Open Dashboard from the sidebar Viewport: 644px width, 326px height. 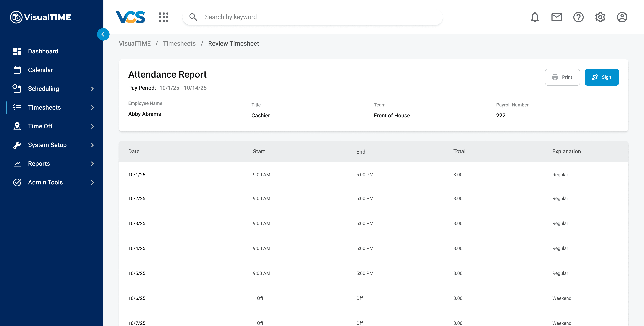click(x=43, y=51)
